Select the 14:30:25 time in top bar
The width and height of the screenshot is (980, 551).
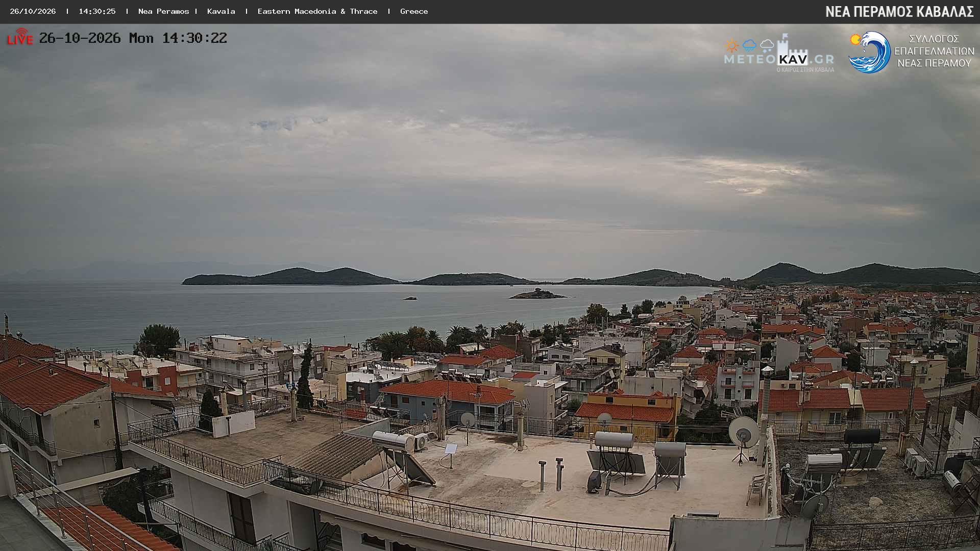(x=97, y=11)
